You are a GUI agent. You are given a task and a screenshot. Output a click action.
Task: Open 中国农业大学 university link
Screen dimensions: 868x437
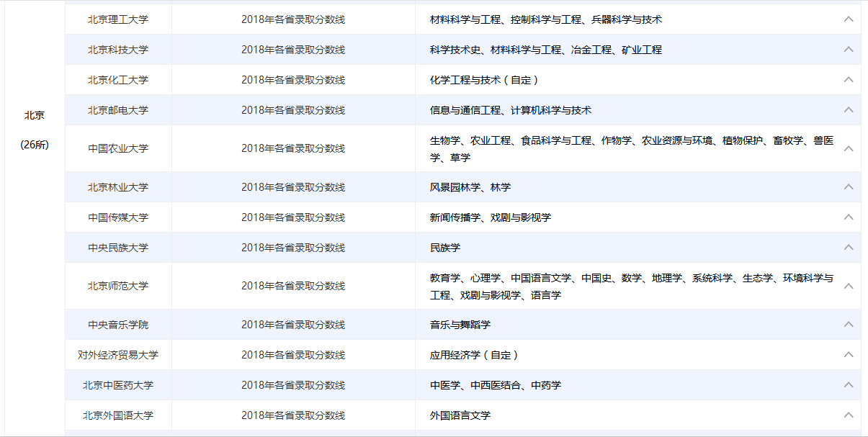click(x=118, y=148)
